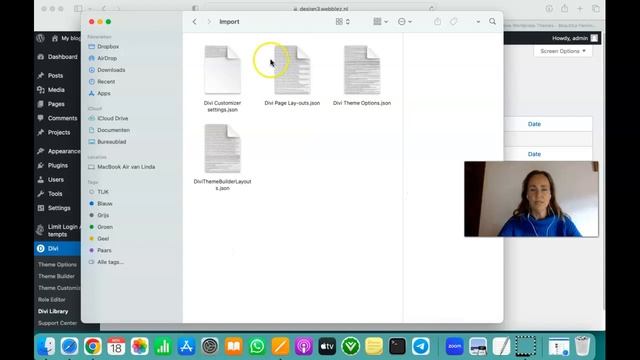Select Divi Customizer settings.json file

click(222, 78)
